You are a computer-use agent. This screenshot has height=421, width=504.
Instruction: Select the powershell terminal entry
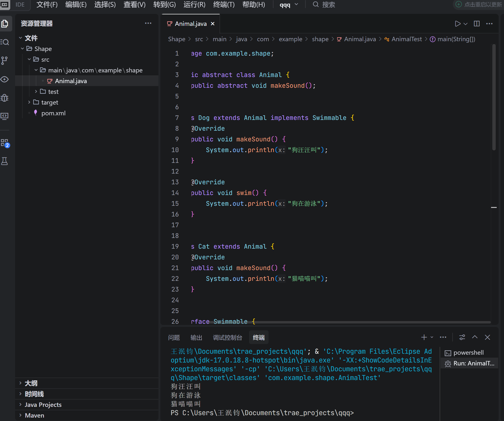tap(468, 353)
